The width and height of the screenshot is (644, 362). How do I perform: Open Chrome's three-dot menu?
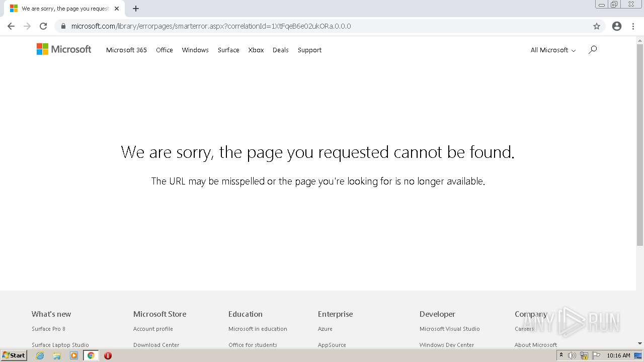[633, 26]
